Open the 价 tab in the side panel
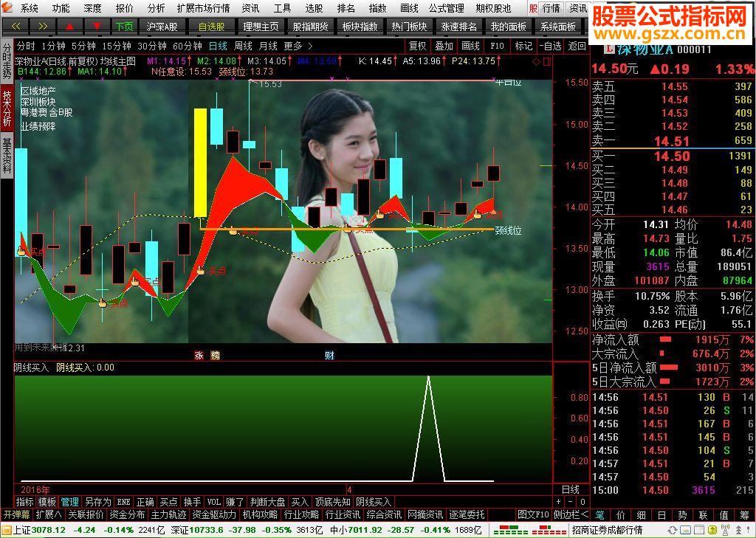This screenshot has width=756, height=538. click(620, 515)
